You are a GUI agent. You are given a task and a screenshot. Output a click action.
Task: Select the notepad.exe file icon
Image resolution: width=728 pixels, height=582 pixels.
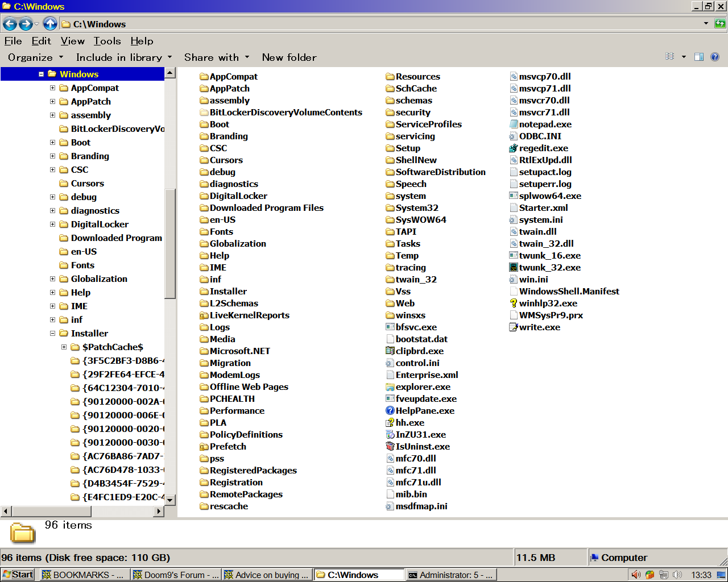[514, 124]
